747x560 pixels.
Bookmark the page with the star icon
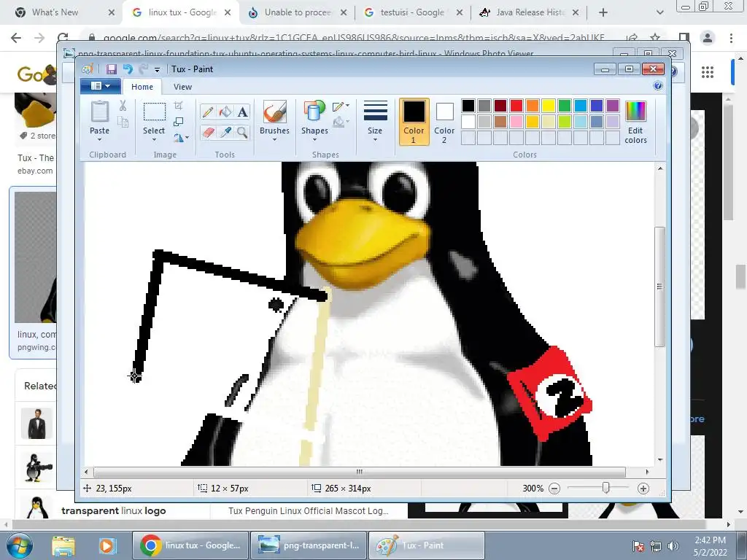pyautogui.click(x=655, y=38)
